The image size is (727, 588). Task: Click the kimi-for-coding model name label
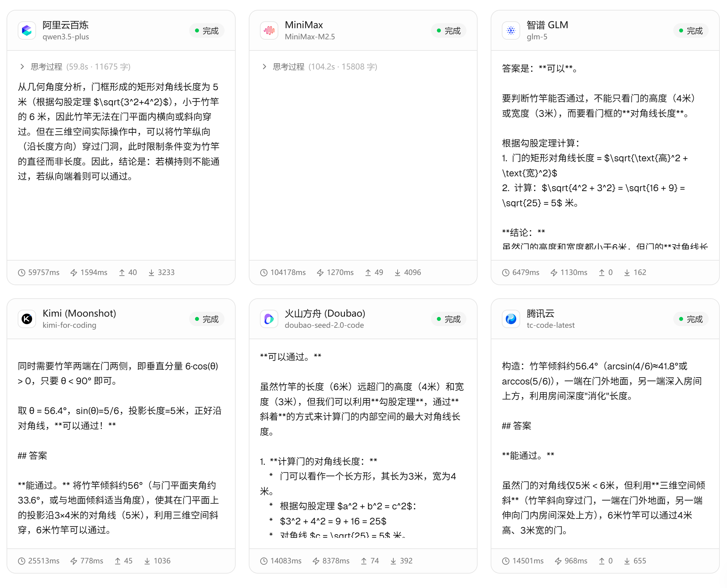[69, 325]
